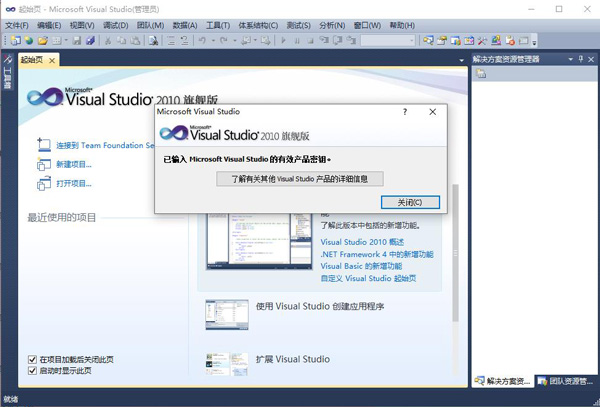
Task: Close the Solution Explorer panel
Action: [x=591, y=59]
